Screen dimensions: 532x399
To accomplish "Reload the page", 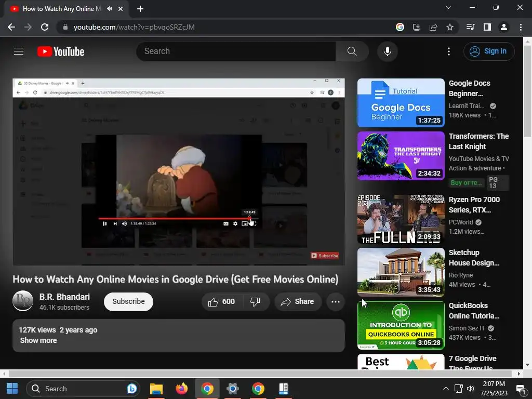I will pos(45,27).
